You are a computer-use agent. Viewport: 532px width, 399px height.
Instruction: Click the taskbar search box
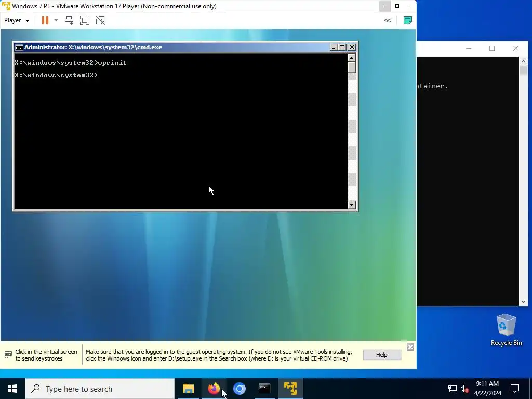coord(100,389)
